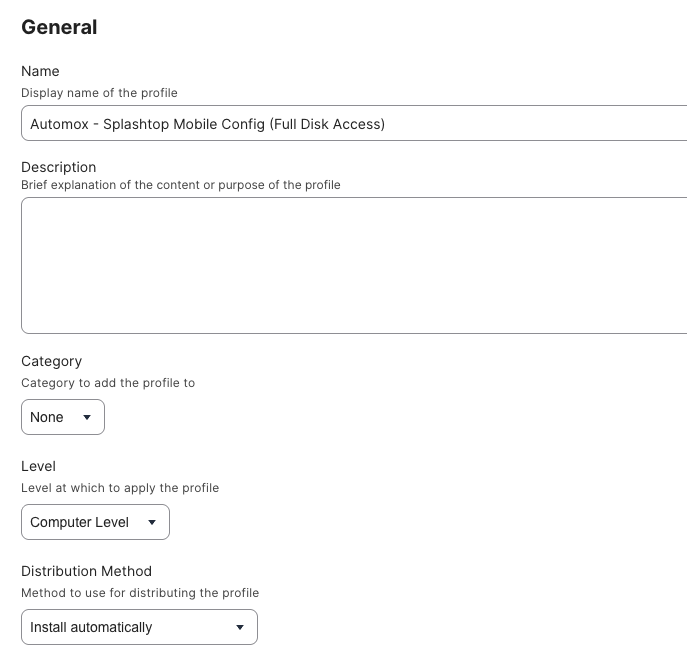Viewport: 687px width, 661px height.
Task: Click 'Level at which to apply' hint text
Action: coord(119,488)
